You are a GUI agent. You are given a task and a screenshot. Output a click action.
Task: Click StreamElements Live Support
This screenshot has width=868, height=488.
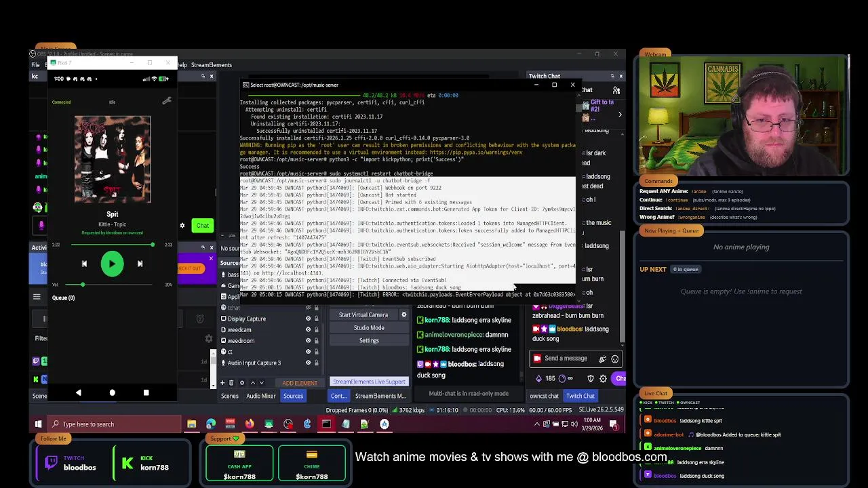(369, 382)
